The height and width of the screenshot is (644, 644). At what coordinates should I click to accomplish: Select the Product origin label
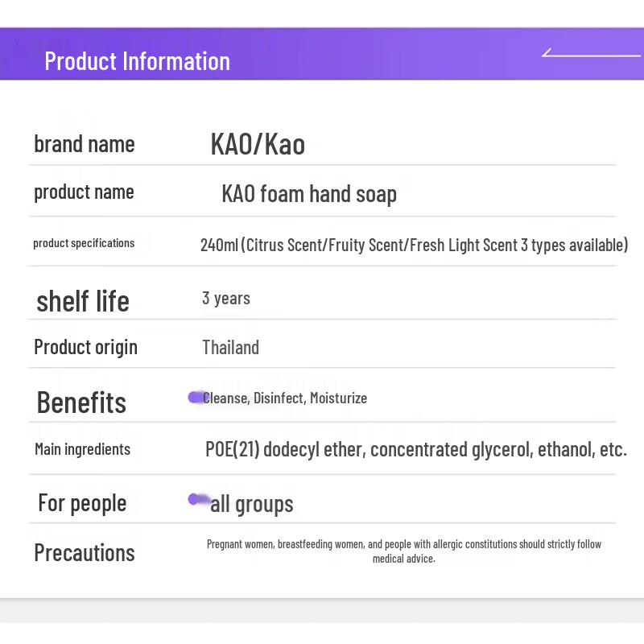click(x=85, y=348)
